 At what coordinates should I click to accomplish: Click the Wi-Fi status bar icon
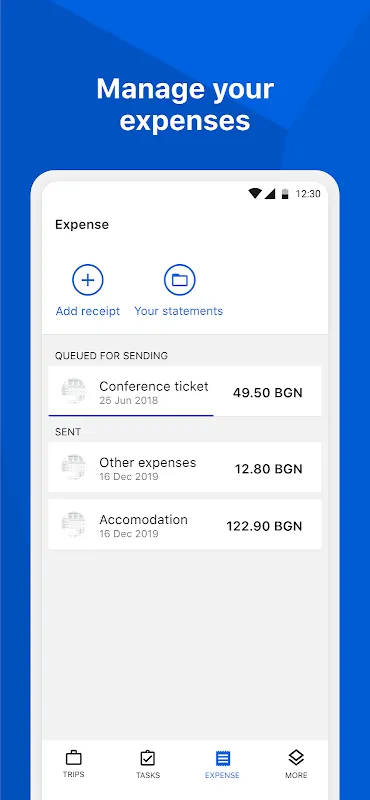point(255,193)
